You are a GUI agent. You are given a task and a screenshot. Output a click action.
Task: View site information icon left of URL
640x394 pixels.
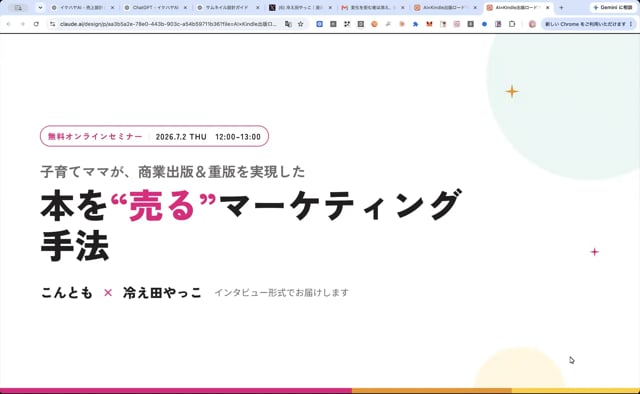tap(52, 24)
